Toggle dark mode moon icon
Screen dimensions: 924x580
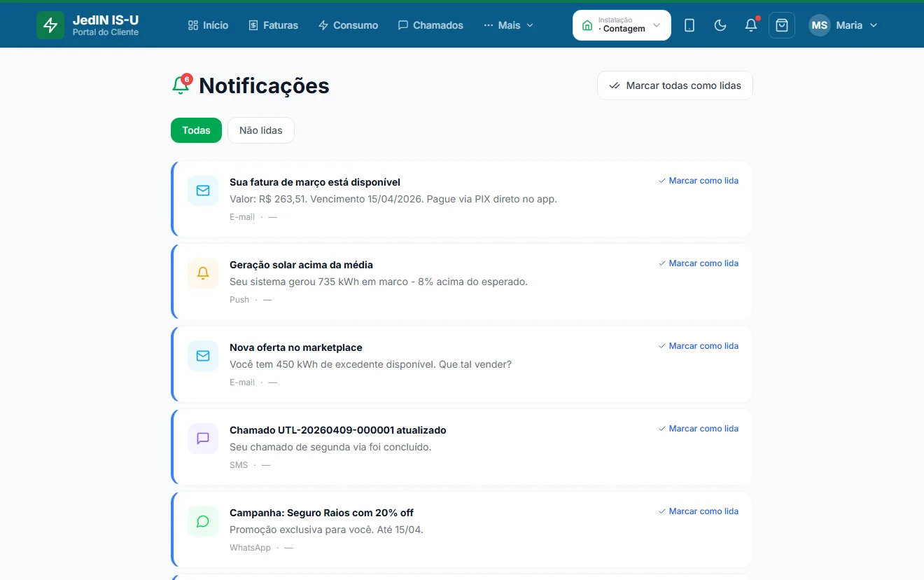(x=720, y=25)
